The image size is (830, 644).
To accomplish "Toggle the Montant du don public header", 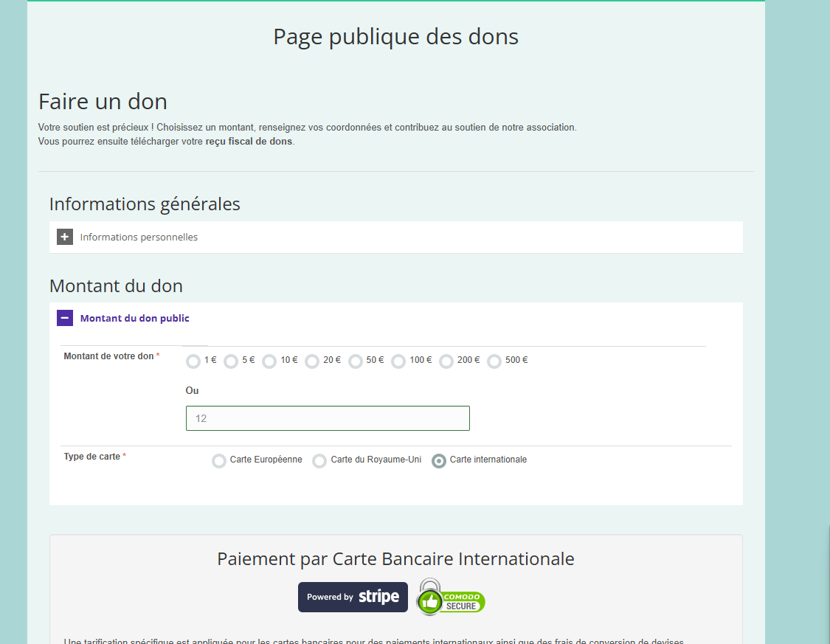I will [135, 319].
